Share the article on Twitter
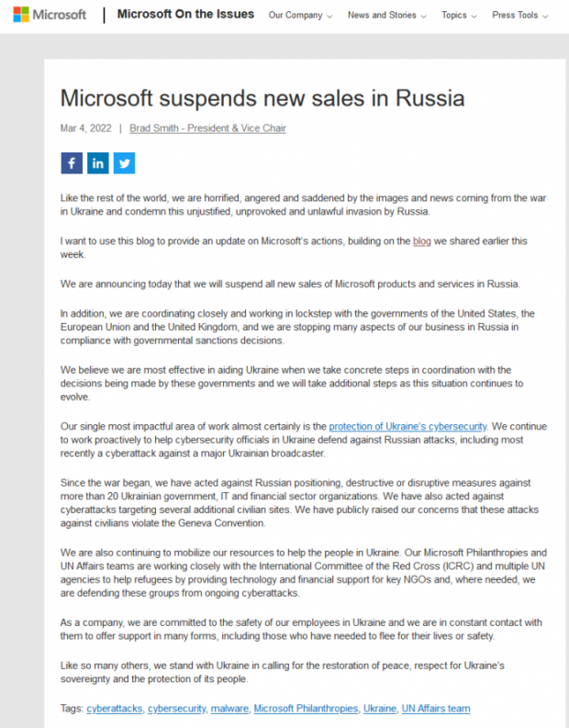Screen dimensions: 569x728 click(x=125, y=163)
